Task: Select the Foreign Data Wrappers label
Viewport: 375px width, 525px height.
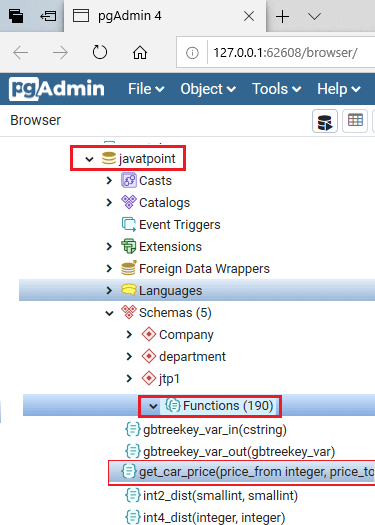Action: click(x=204, y=269)
